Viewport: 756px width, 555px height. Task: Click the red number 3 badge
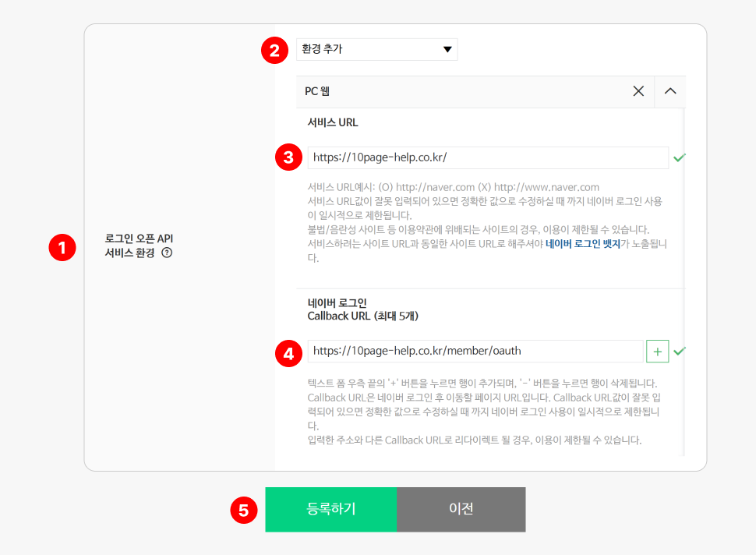(x=288, y=157)
